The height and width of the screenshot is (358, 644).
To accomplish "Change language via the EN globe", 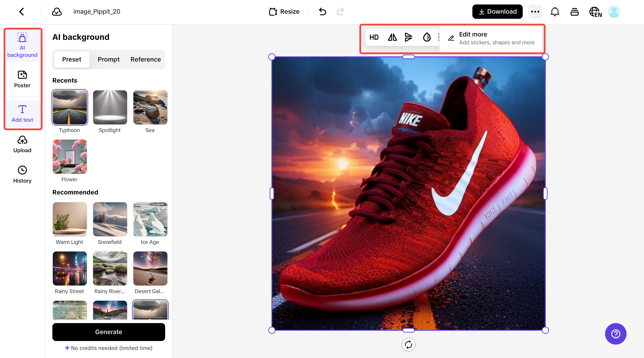I will 595,11.
